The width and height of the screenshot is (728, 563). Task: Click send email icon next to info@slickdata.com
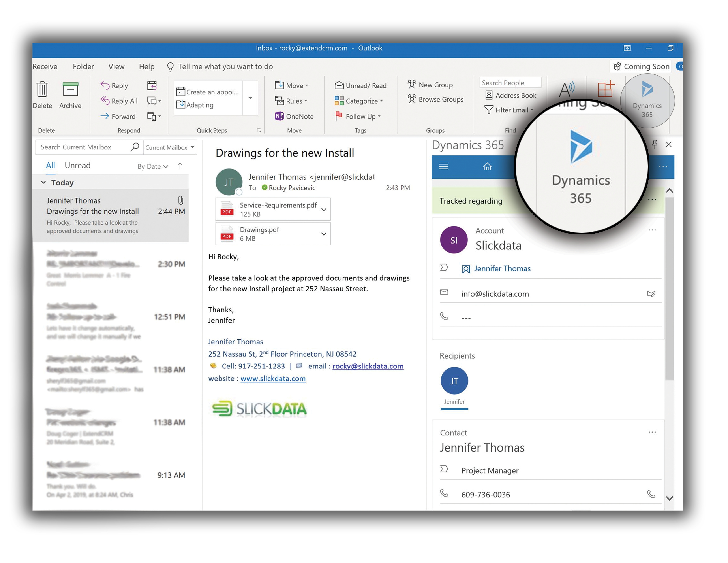click(651, 293)
